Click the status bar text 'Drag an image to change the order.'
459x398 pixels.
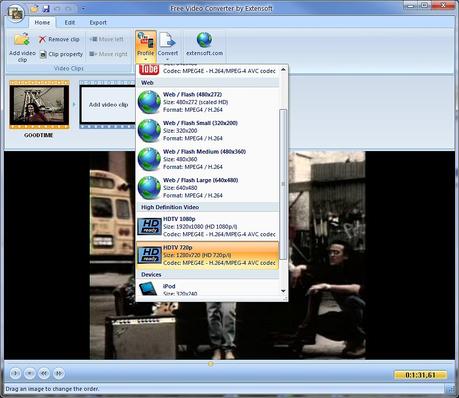[x=52, y=389]
